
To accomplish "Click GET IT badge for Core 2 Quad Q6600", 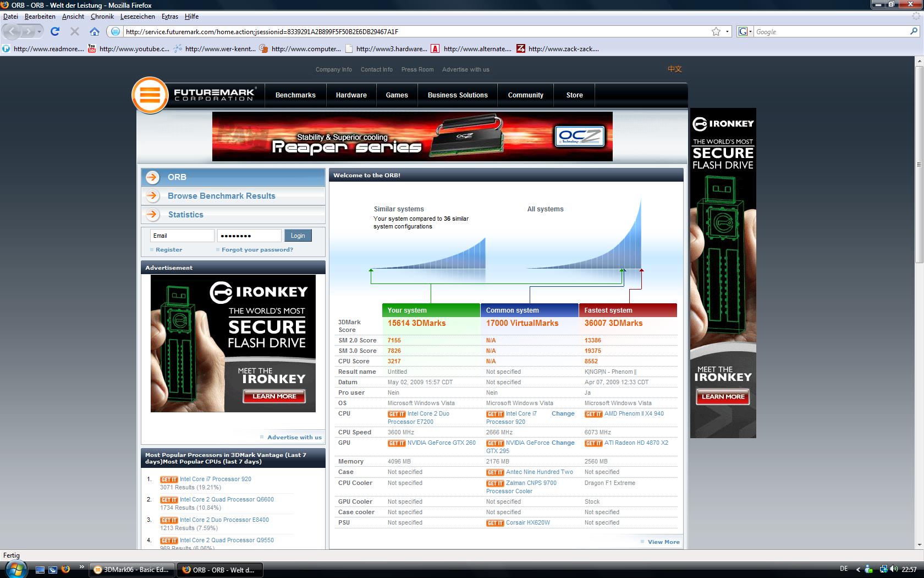I will point(168,500).
